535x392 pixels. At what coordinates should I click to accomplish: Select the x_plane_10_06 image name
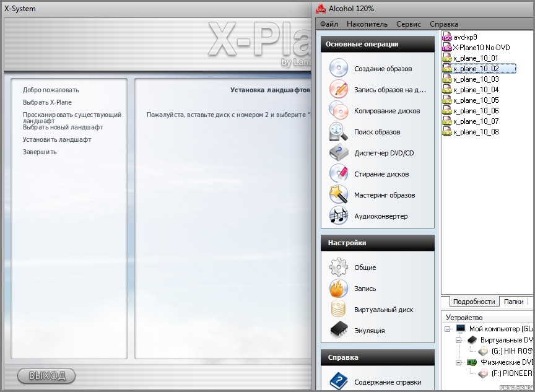click(476, 111)
